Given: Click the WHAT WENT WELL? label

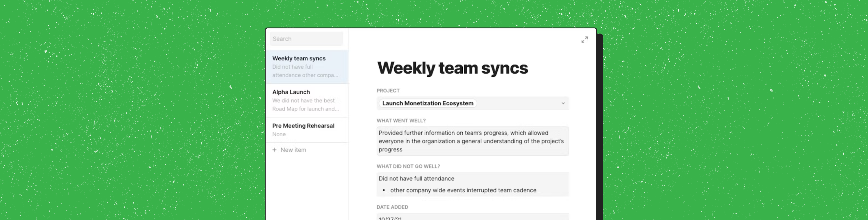Looking at the screenshot, I should click(x=401, y=121).
